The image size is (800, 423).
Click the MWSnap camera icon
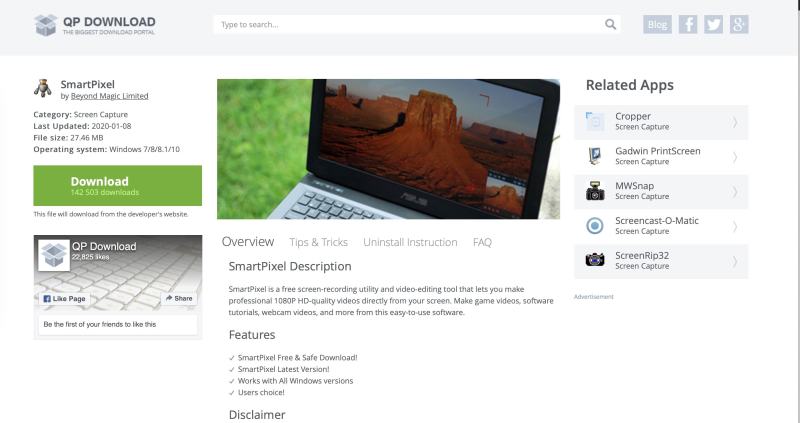pos(594,191)
